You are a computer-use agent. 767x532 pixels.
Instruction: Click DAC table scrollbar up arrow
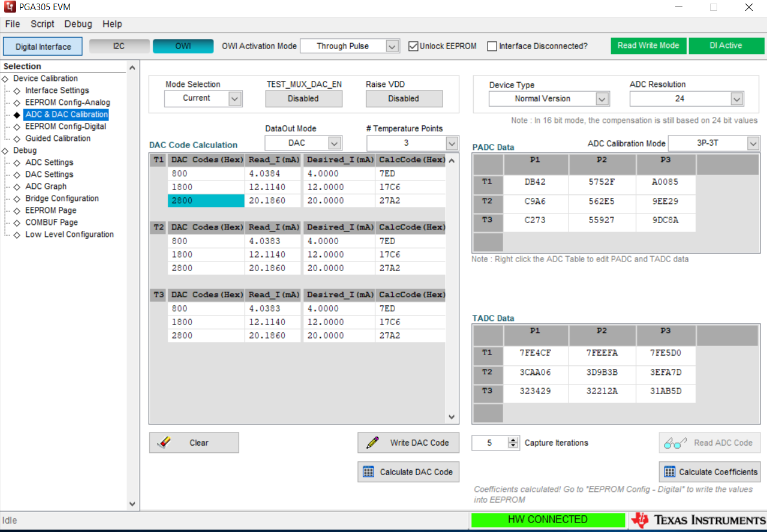coord(452,160)
